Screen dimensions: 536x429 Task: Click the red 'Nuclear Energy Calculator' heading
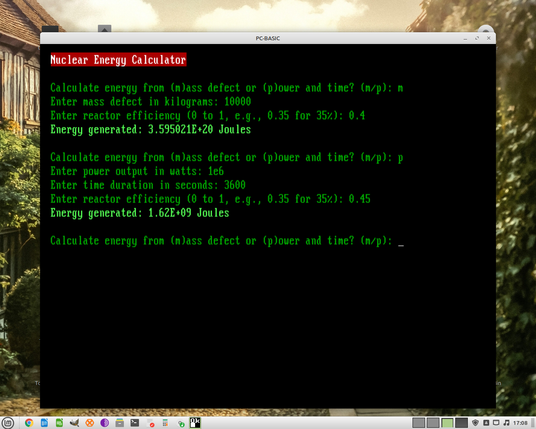[118, 60]
